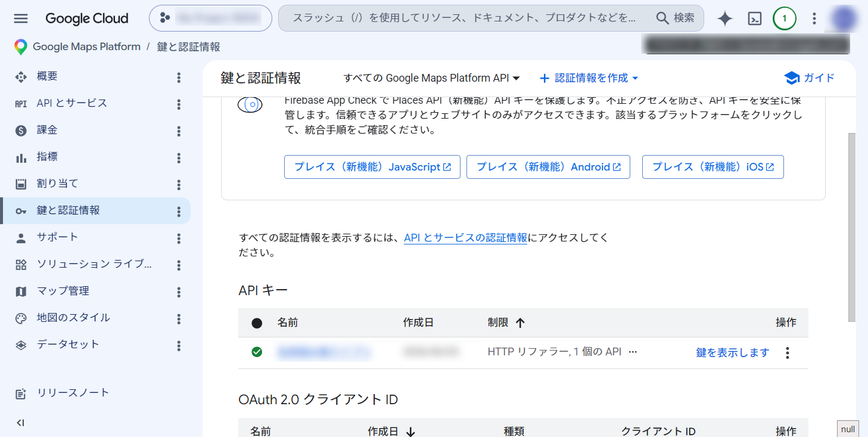Open more options for 概要
This screenshot has width=868, height=437.
(x=179, y=78)
